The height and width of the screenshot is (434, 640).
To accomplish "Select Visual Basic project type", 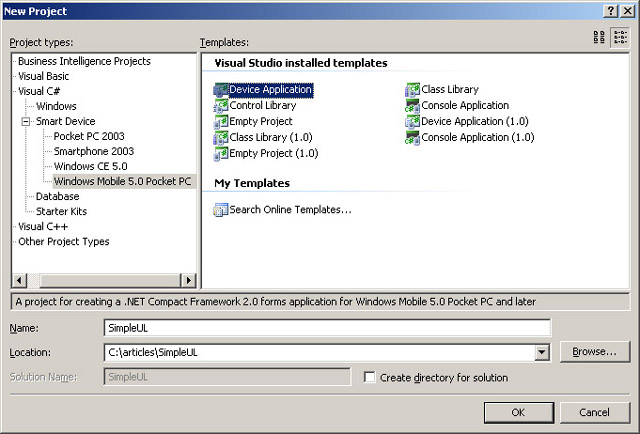I will point(44,76).
